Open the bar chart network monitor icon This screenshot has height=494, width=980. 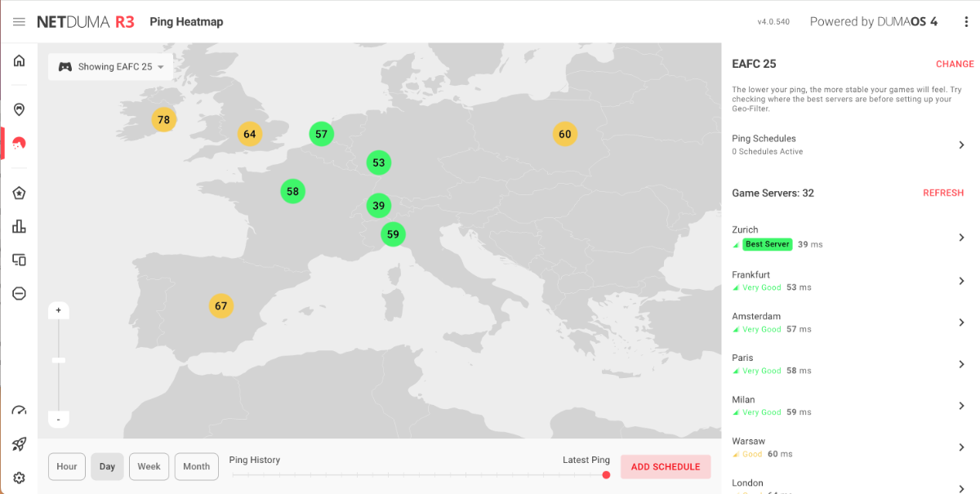pyautogui.click(x=19, y=226)
